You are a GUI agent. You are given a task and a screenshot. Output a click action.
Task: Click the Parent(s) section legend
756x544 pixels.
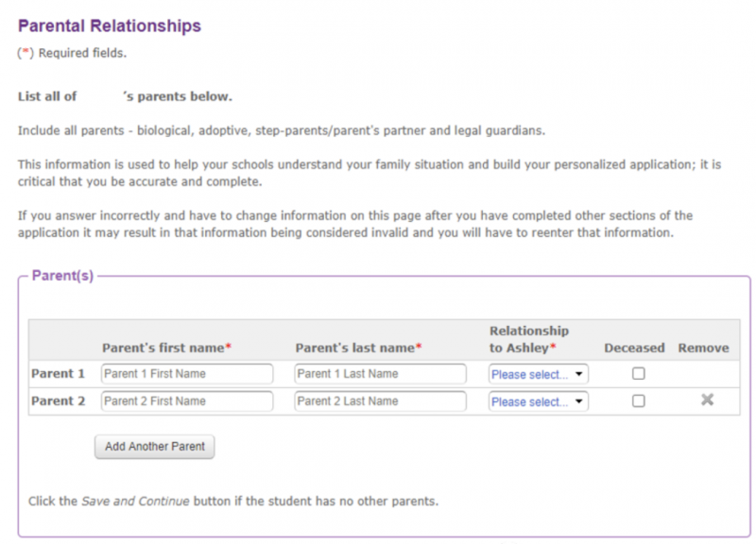click(62, 276)
